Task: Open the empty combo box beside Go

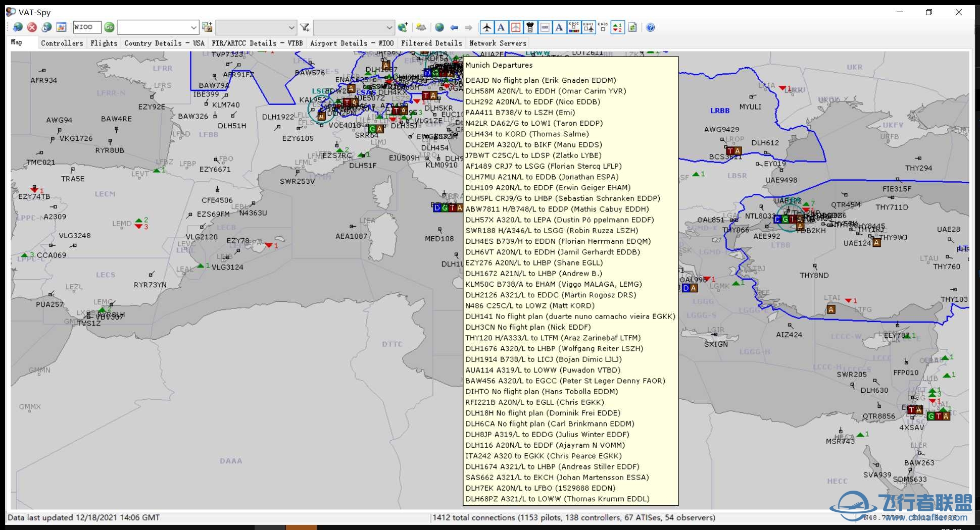Action: pos(158,27)
